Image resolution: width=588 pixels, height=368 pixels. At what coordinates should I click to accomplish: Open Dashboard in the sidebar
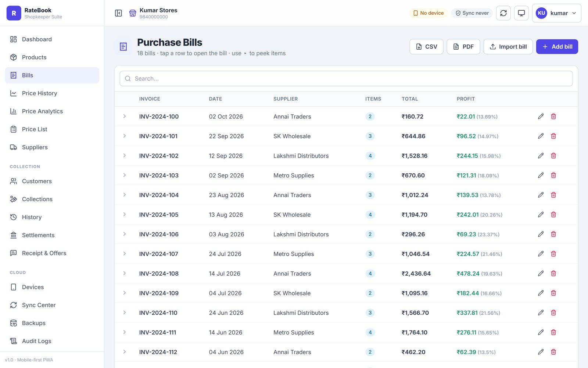point(52,39)
